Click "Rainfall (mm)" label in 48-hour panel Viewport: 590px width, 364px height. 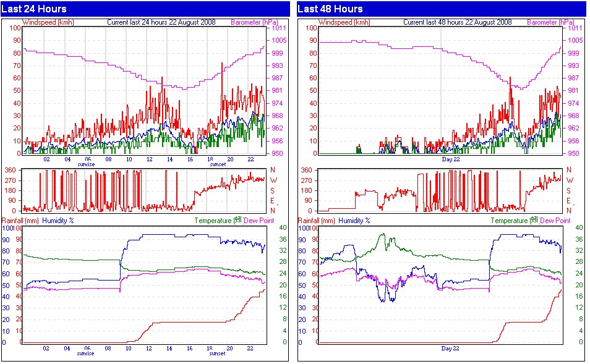point(317,221)
